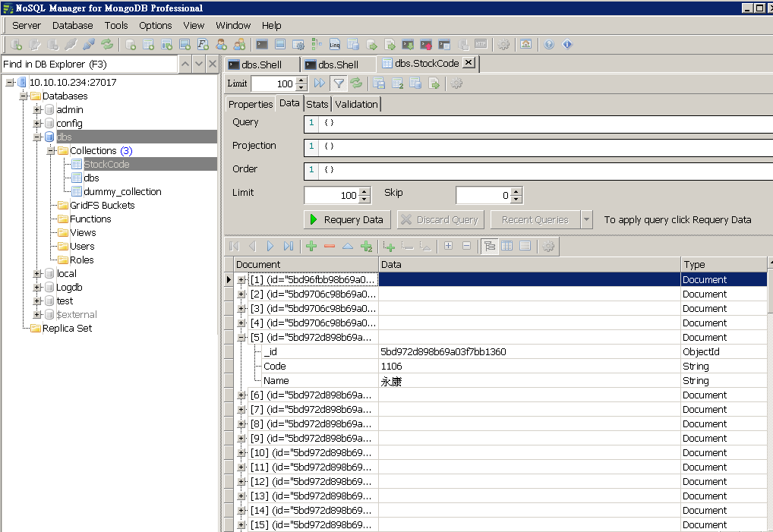Click the Requery Data button
Viewport: 773px width, 532px height.
pyautogui.click(x=347, y=219)
